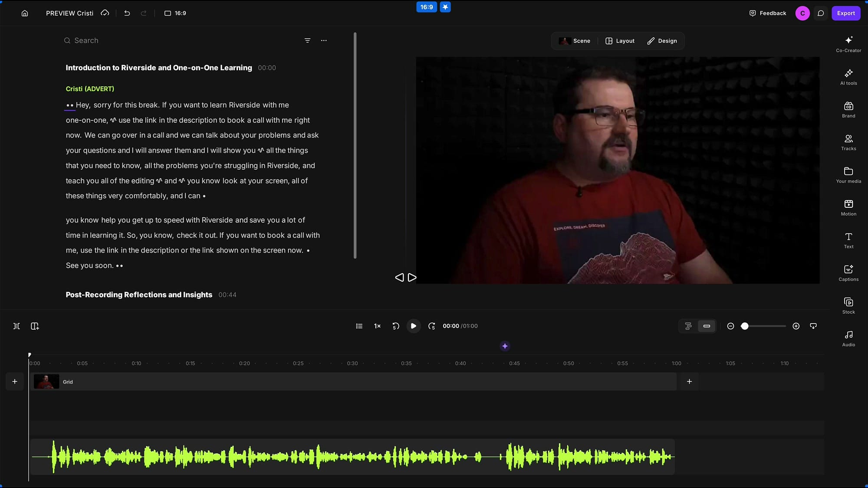Screen dimensions: 868x488
Task: Undo the last edit
Action: coord(127,13)
